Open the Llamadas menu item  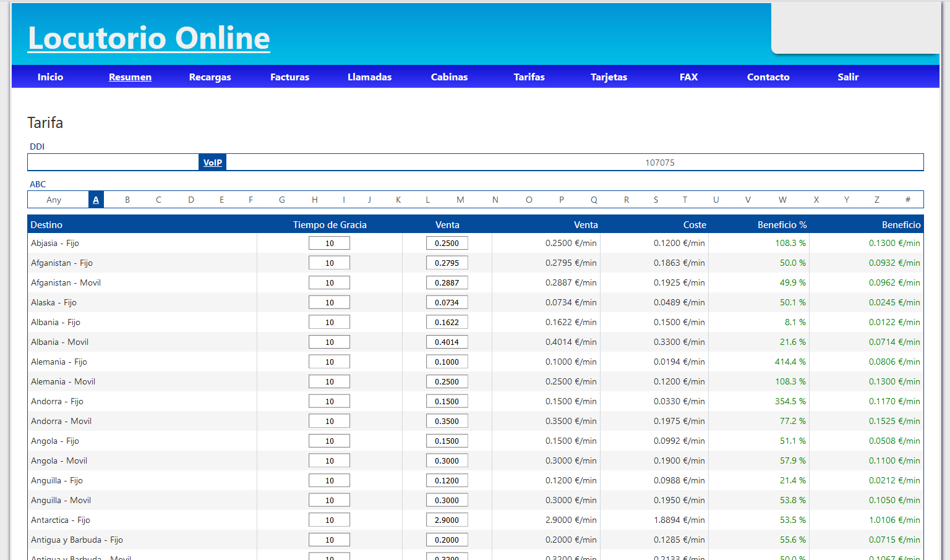[369, 77]
